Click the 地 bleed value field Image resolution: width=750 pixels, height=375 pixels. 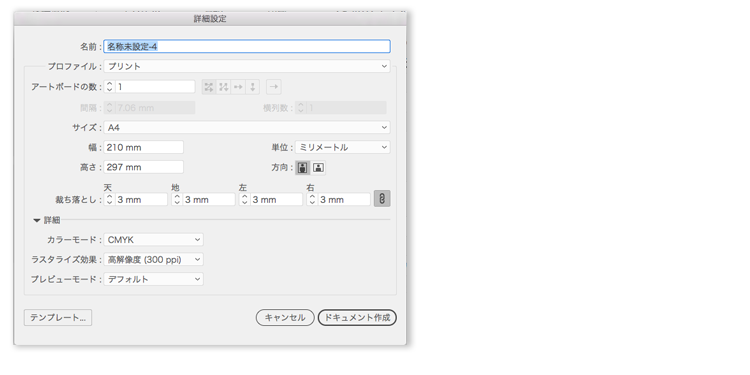[209, 199]
